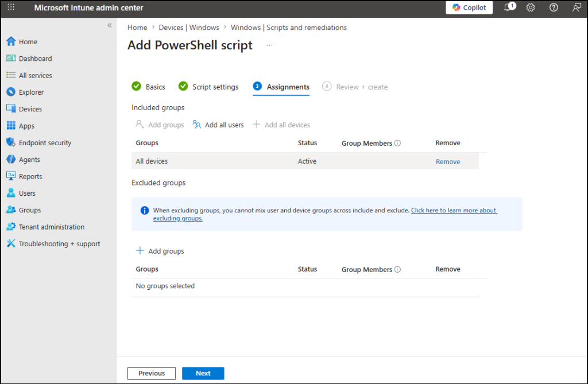Click the Apps grid icon

click(x=11, y=126)
